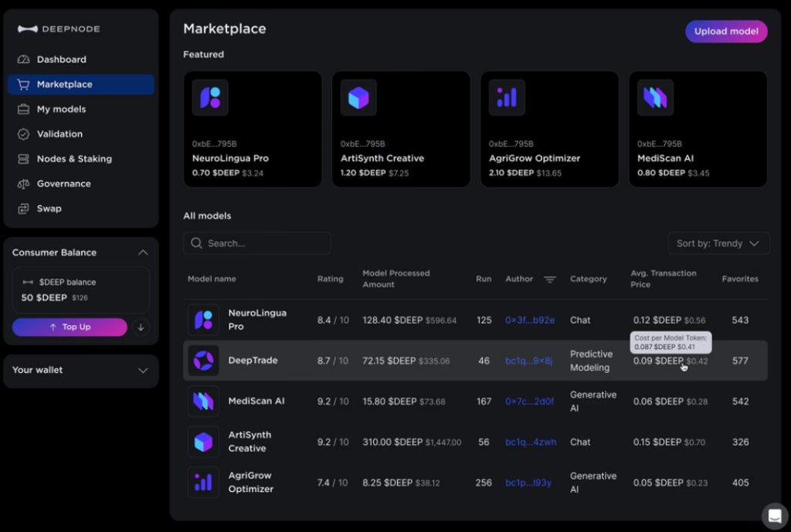Open NeuroLingua Pro author address link
The image size is (791, 532).
pyautogui.click(x=529, y=320)
